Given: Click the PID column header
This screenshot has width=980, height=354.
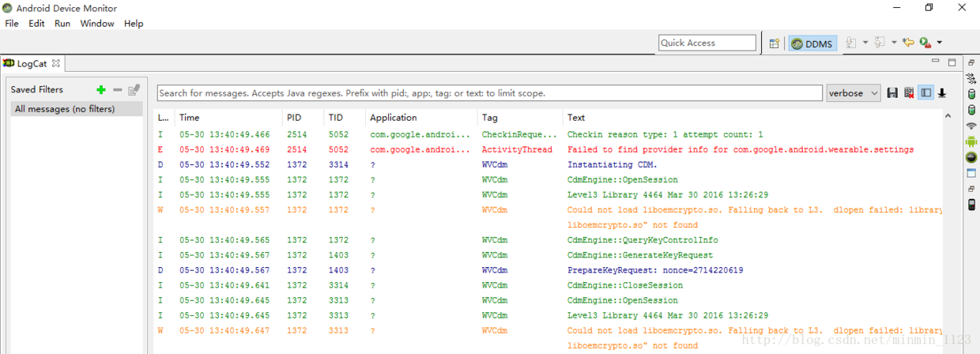Looking at the screenshot, I should [x=303, y=118].
